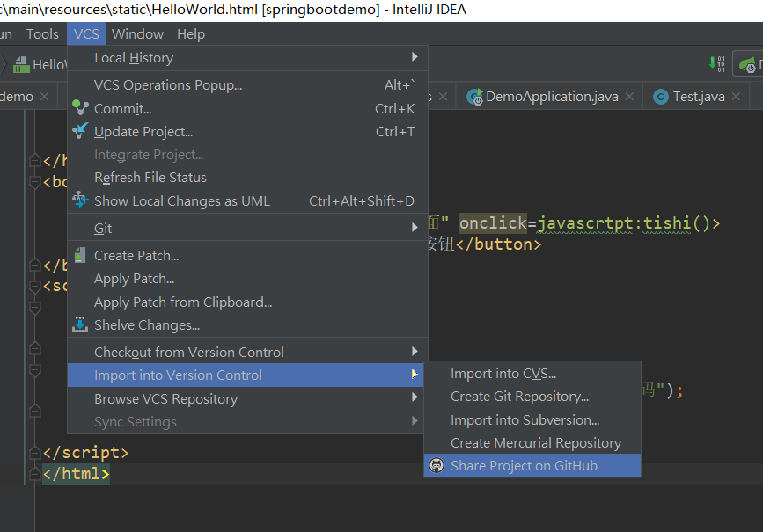The image size is (763, 532).
Task: Click the UML changes icon
Action: [80, 200]
